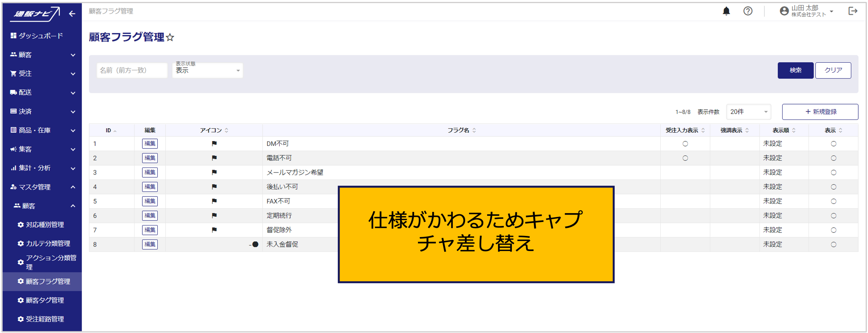
Task: Open the 表示件数 20件 dropdown
Action: pos(749,112)
